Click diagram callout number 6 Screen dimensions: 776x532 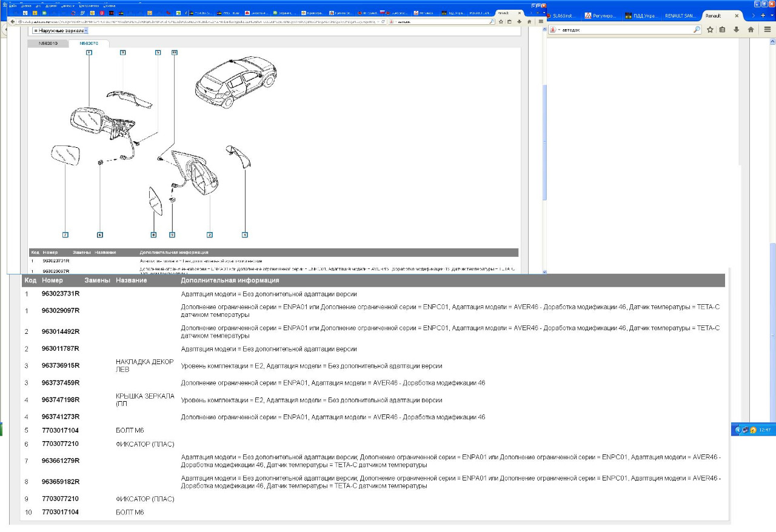100,234
